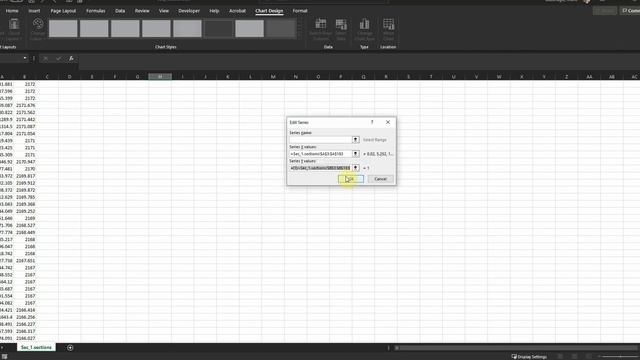
Task: Select the first chart style thumbnail
Action: click(x=63, y=29)
